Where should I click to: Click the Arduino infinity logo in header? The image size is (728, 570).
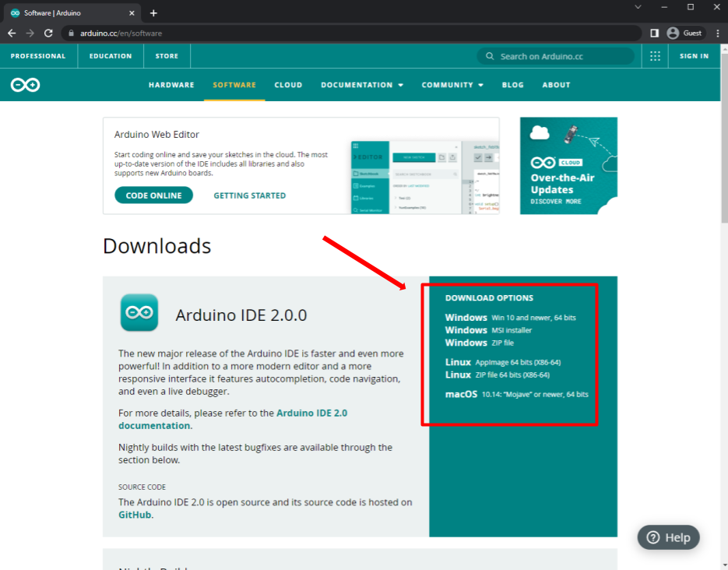[25, 85]
